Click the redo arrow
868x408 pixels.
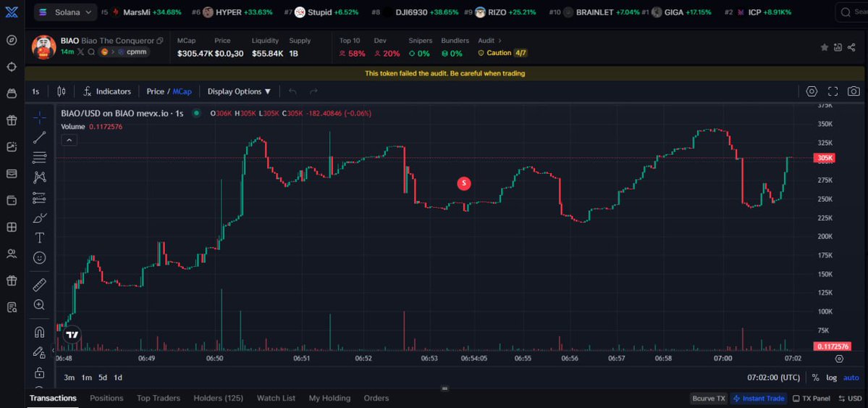click(313, 91)
